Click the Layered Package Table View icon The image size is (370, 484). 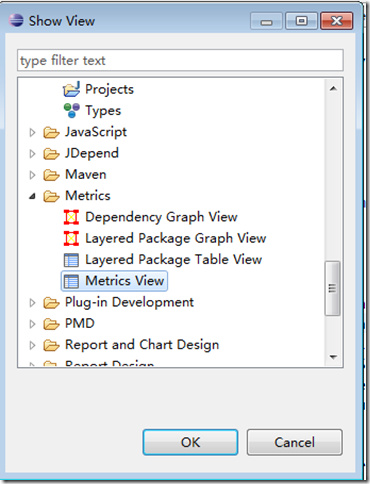[71, 260]
